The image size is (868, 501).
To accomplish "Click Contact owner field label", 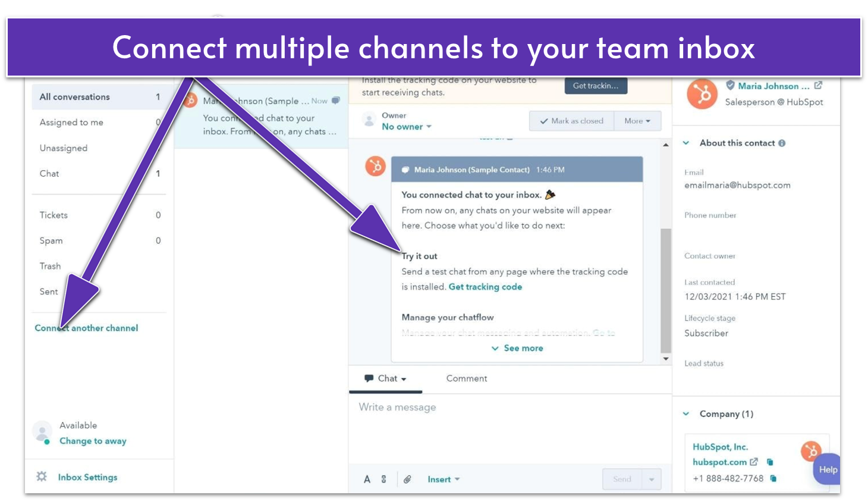I will (710, 256).
